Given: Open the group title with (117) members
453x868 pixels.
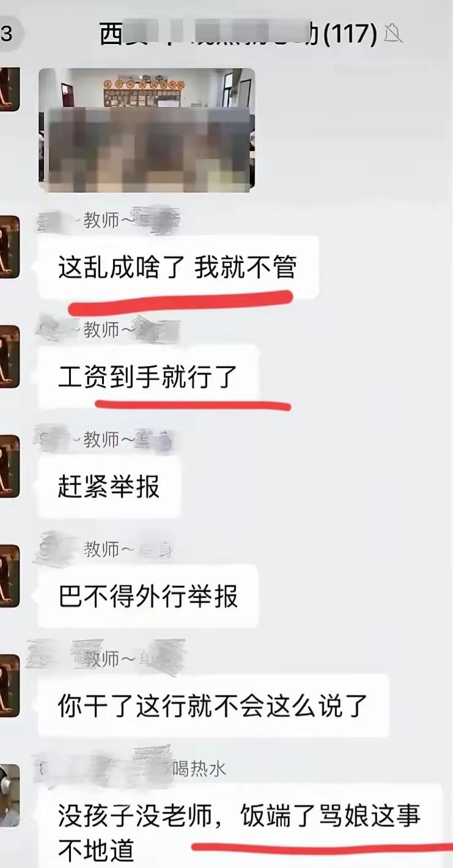Looking at the screenshot, I should [238, 34].
